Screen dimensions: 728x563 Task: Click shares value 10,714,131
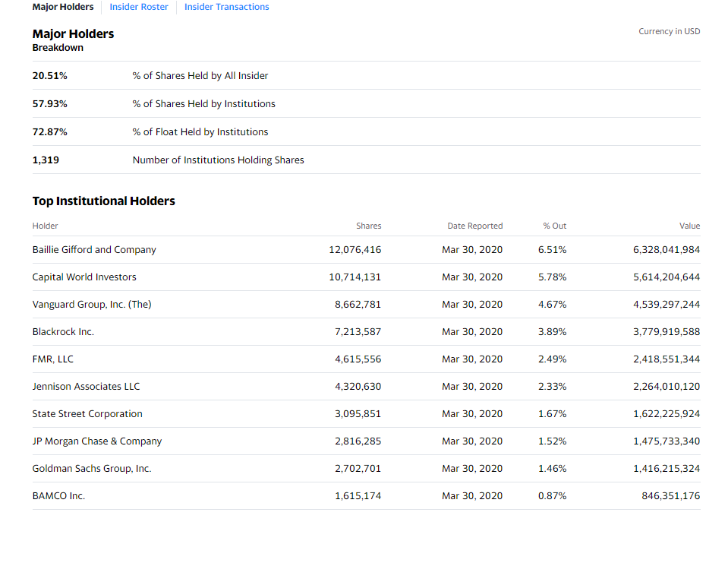355,277
